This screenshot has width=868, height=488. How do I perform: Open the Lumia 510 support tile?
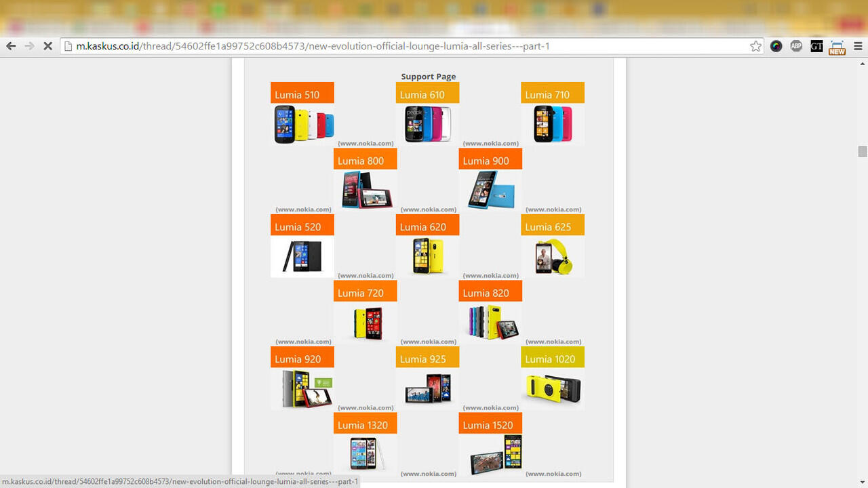tap(302, 113)
